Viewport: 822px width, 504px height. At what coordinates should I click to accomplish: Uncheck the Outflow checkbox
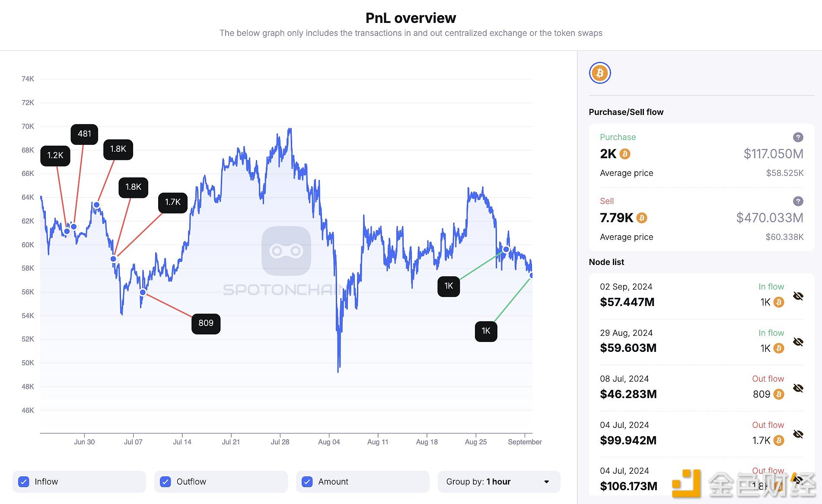coord(166,482)
